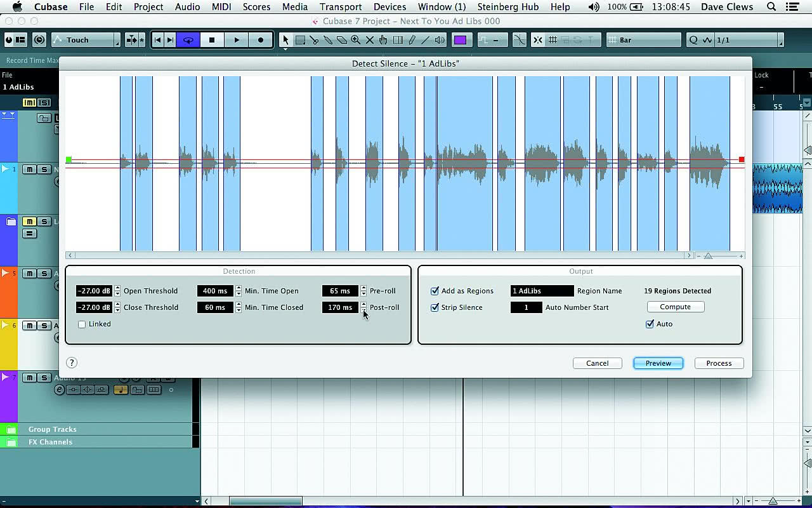Image resolution: width=812 pixels, height=508 pixels.
Task: Select the Play speaker tool
Action: point(440,40)
